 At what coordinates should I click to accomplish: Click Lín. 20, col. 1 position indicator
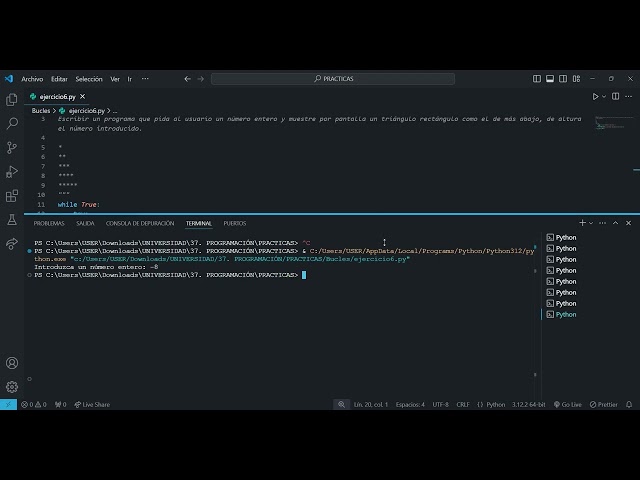pos(371,404)
